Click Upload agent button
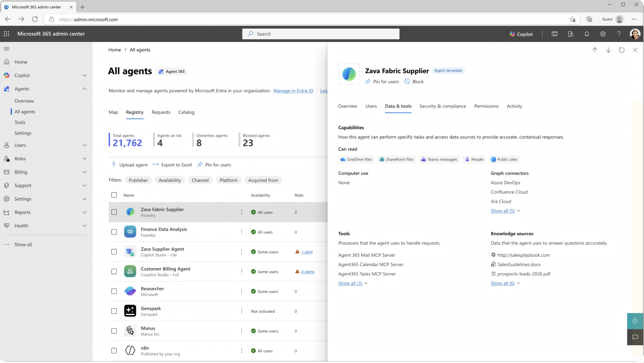Viewport: 644px width, 363px height. [x=130, y=165]
